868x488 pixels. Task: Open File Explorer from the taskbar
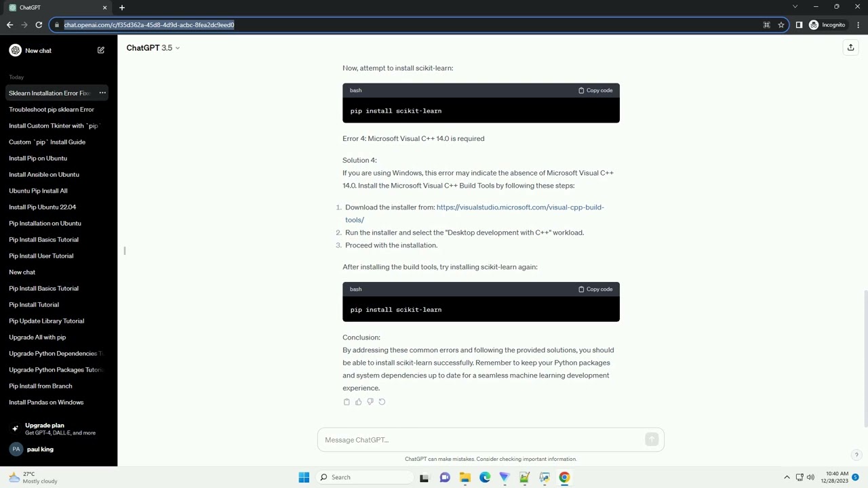[465, 477]
